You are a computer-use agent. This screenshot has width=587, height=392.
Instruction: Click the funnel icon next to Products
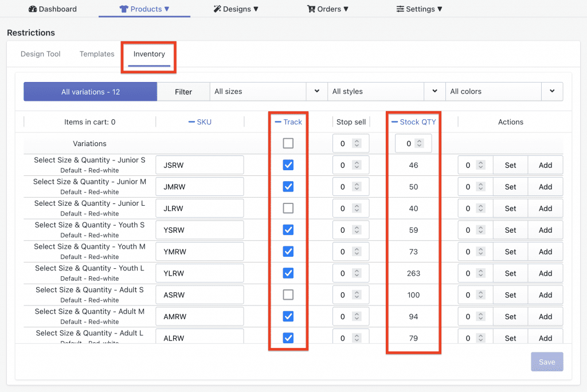[123, 9]
